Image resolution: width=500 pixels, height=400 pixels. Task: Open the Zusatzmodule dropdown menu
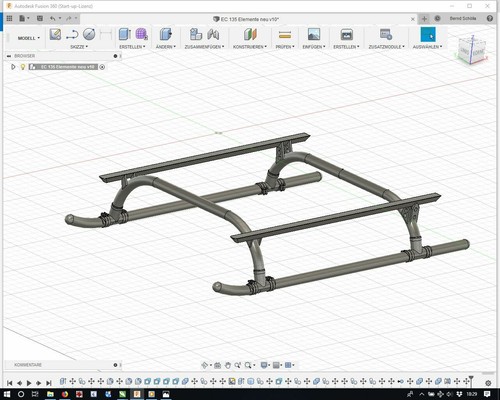point(386,47)
